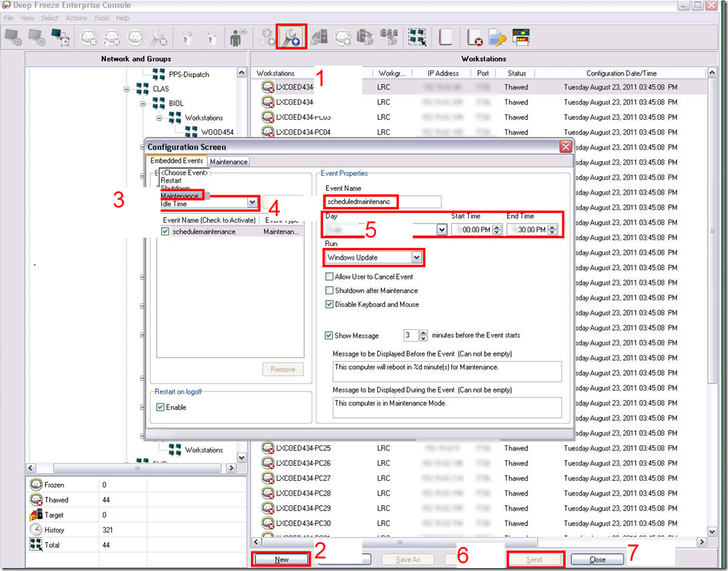Viewport: 728px width, 571px height.
Task: Open the Actions menu
Action: 76,18
